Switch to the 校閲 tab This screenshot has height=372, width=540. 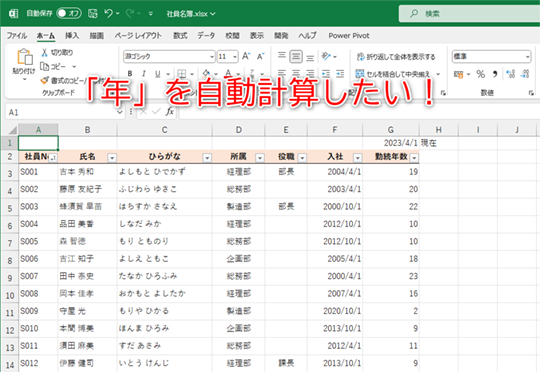point(232,35)
